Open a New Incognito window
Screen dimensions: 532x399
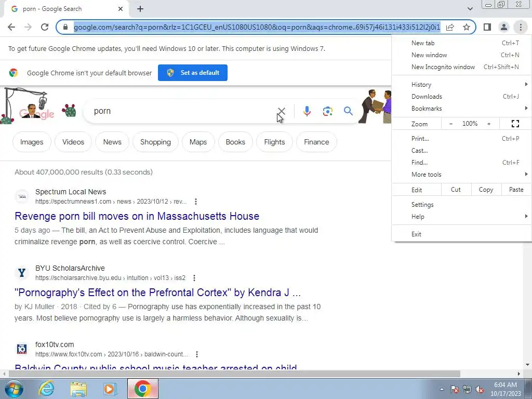(x=461, y=67)
